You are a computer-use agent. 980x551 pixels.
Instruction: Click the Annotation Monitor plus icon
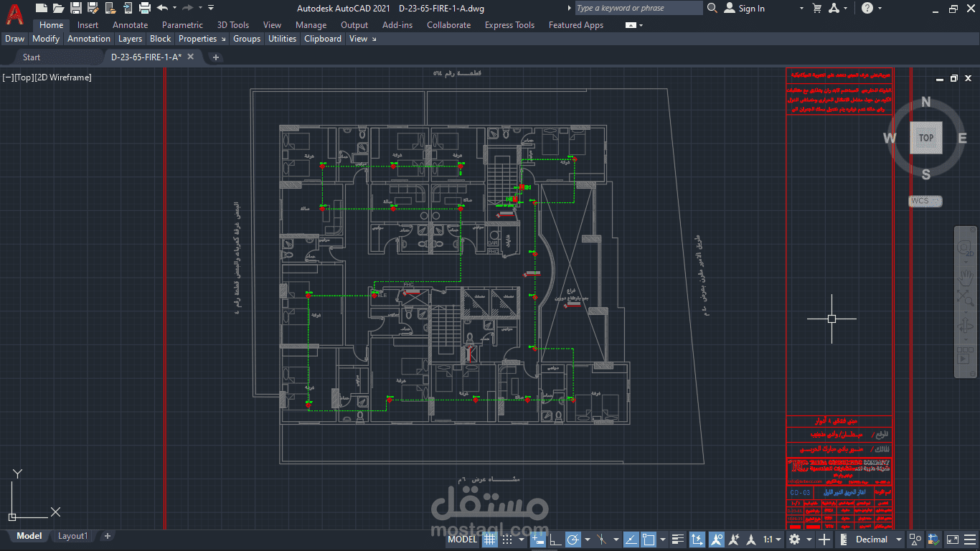point(825,540)
